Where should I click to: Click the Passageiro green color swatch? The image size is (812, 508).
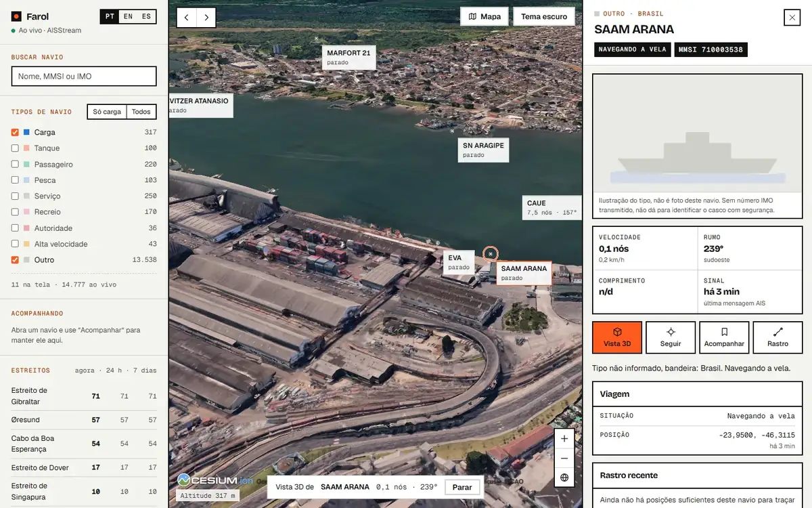pyautogui.click(x=26, y=164)
